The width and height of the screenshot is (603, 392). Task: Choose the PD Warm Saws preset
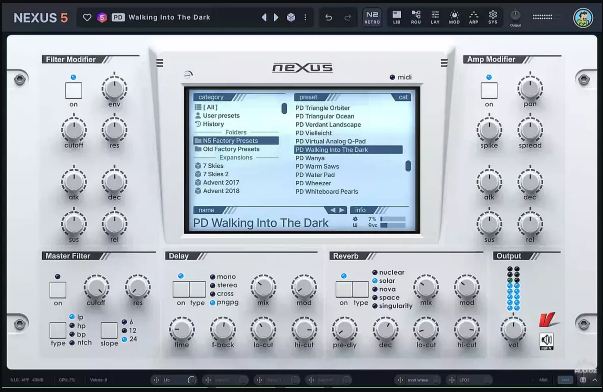(x=317, y=167)
